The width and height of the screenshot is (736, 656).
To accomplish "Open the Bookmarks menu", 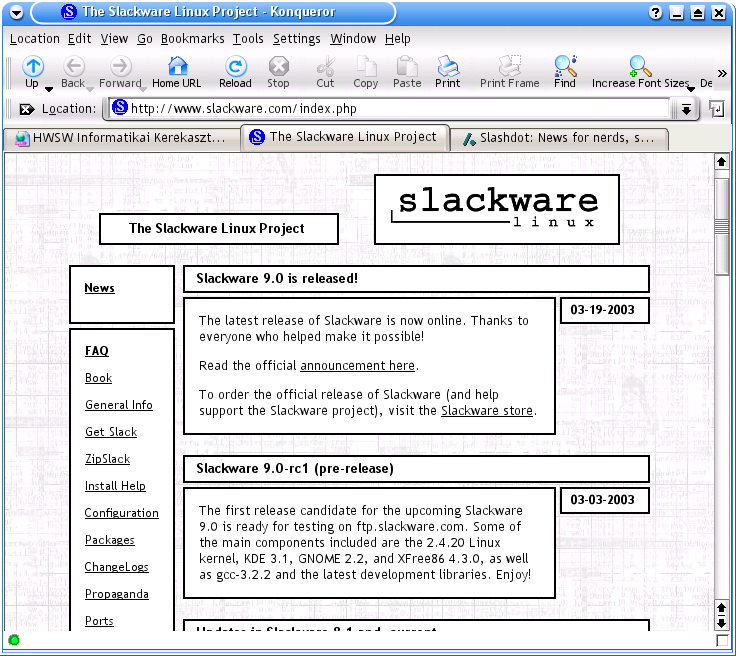I will pyautogui.click(x=192, y=38).
